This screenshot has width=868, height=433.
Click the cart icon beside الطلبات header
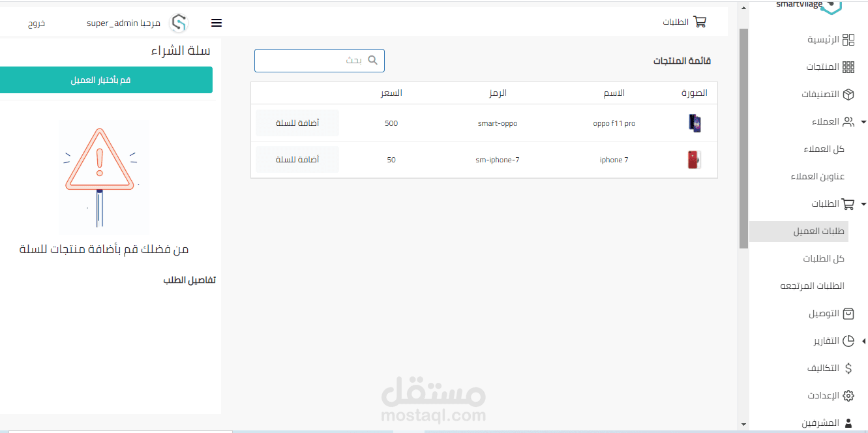(700, 22)
